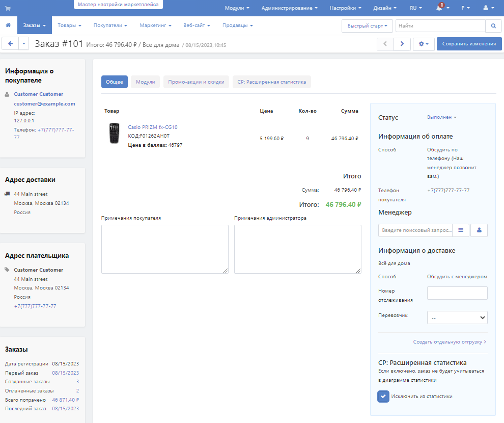Click the Casio calculator product thumbnail

click(114, 134)
